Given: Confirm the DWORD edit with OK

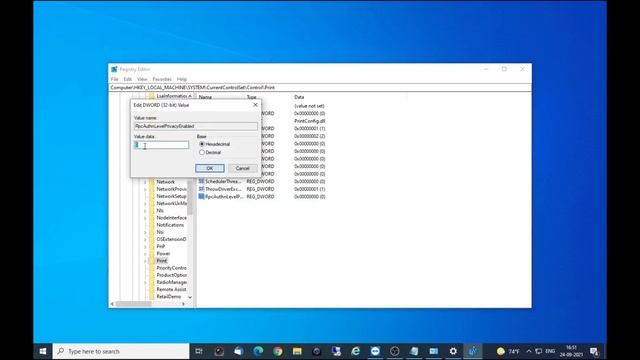Looking at the screenshot, I should [x=210, y=168].
